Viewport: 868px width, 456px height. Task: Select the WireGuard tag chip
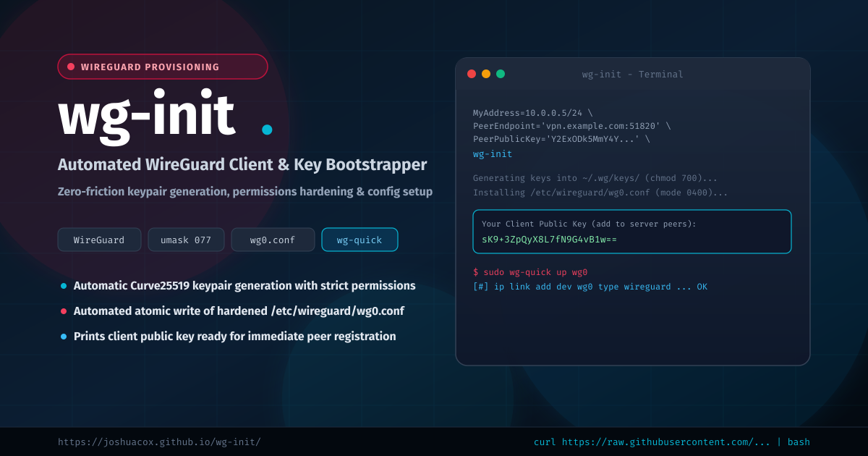pos(99,240)
